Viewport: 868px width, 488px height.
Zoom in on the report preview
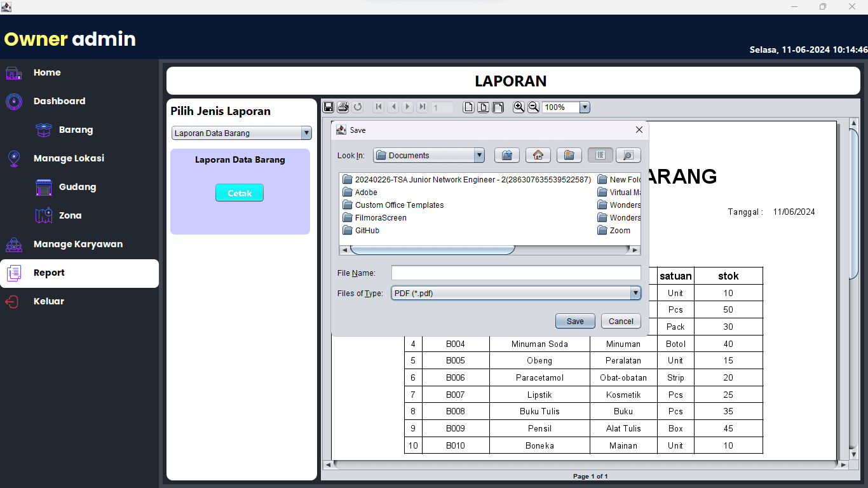point(519,107)
